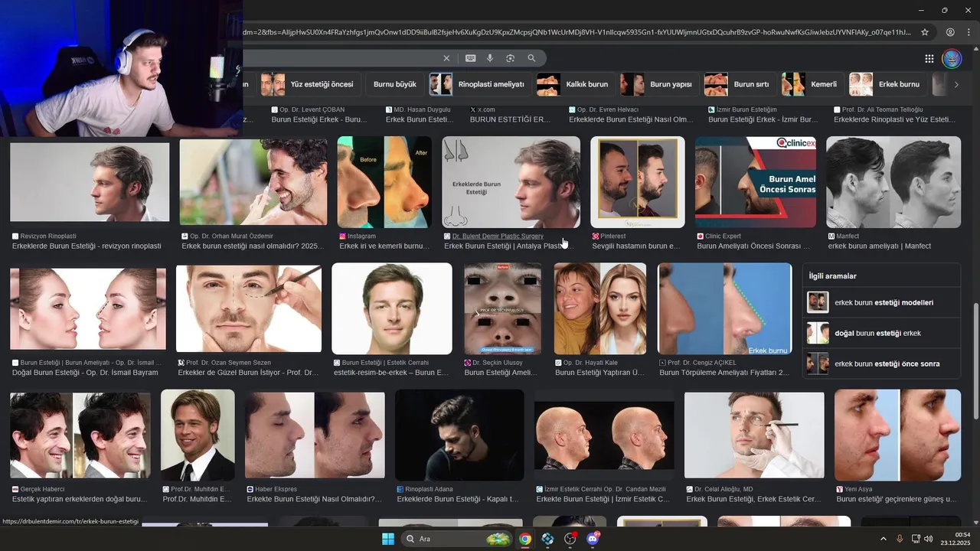The width and height of the screenshot is (980, 551).
Task: Open the Google apps grid
Action: [x=929, y=58]
